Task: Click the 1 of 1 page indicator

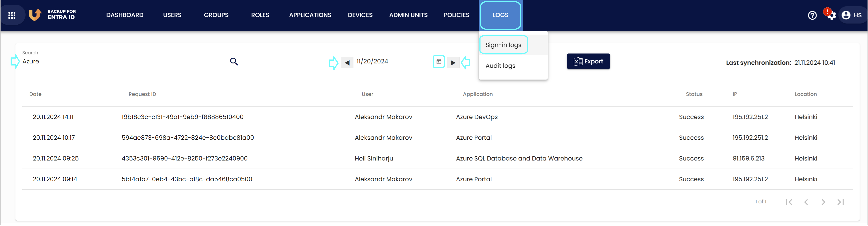Action: pos(761,202)
